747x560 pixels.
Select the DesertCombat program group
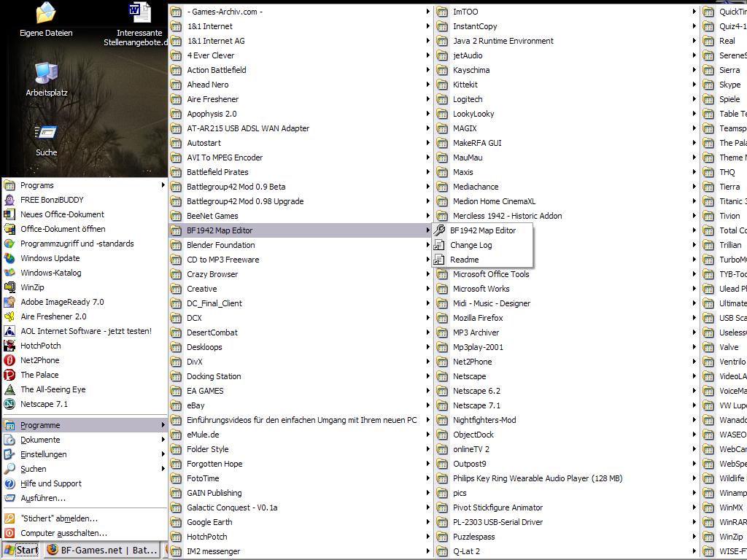click(x=300, y=332)
